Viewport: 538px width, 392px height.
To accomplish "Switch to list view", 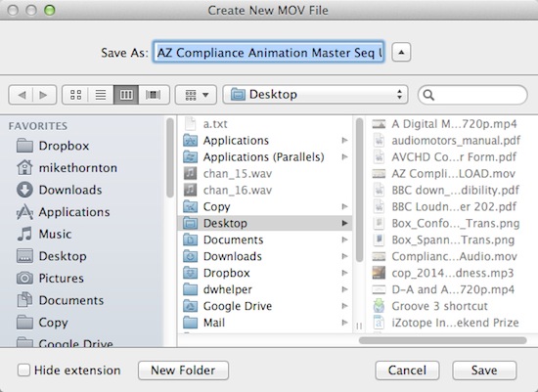I will click(101, 95).
